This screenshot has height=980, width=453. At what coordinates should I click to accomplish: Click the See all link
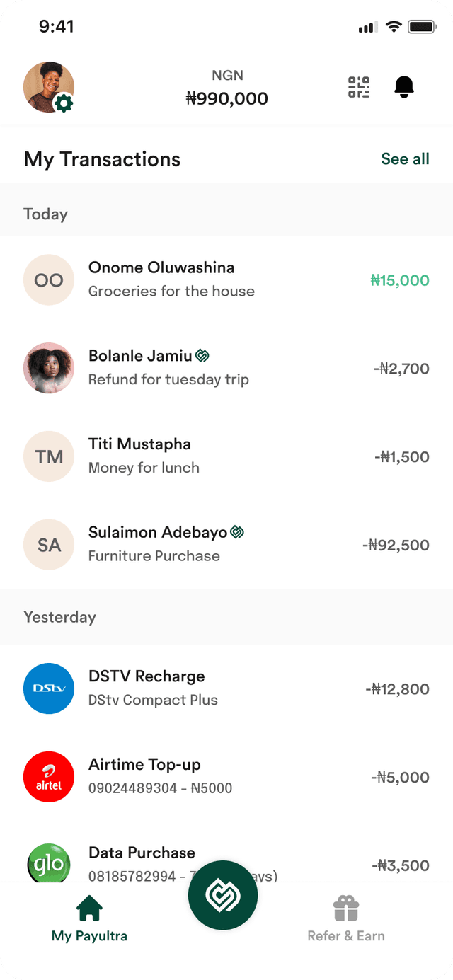click(405, 159)
